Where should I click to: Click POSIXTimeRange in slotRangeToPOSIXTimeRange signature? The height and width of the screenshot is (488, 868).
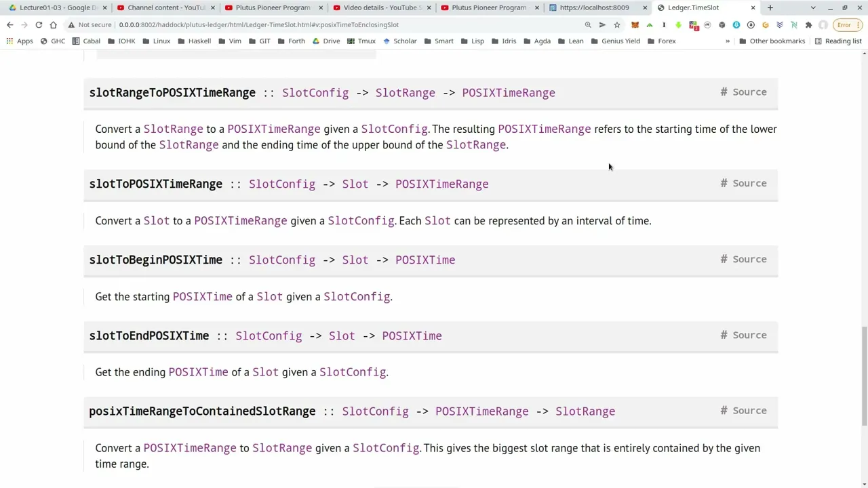click(508, 93)
